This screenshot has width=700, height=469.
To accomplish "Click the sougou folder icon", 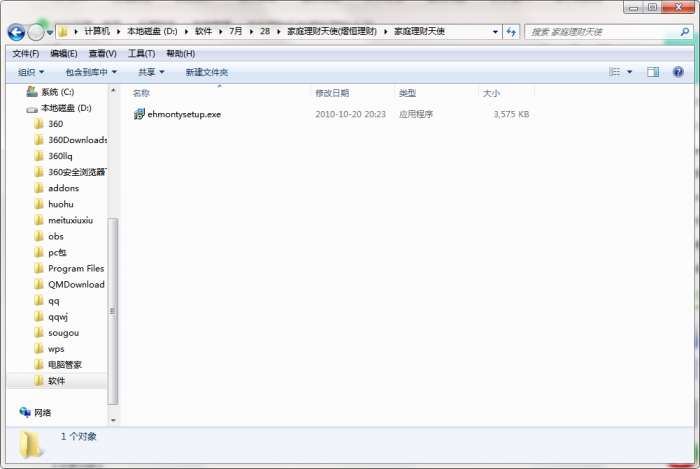I will pyautogui.click(x=39, y=333).
